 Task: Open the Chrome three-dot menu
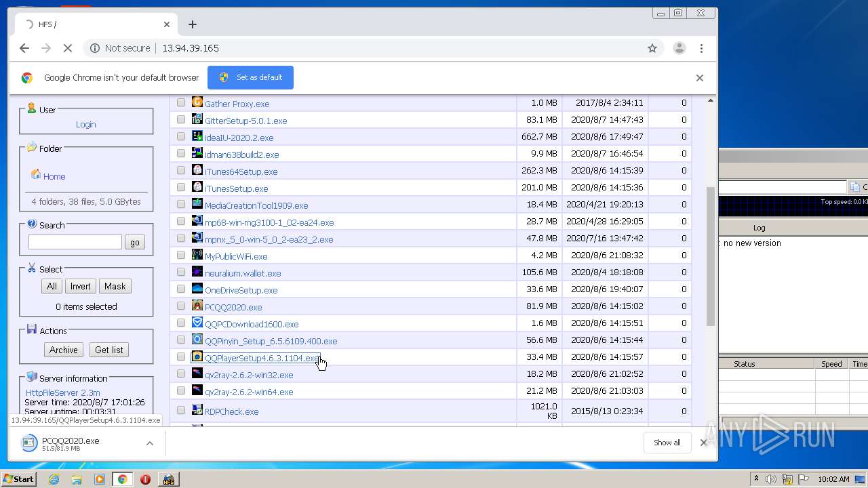point(701,48)
